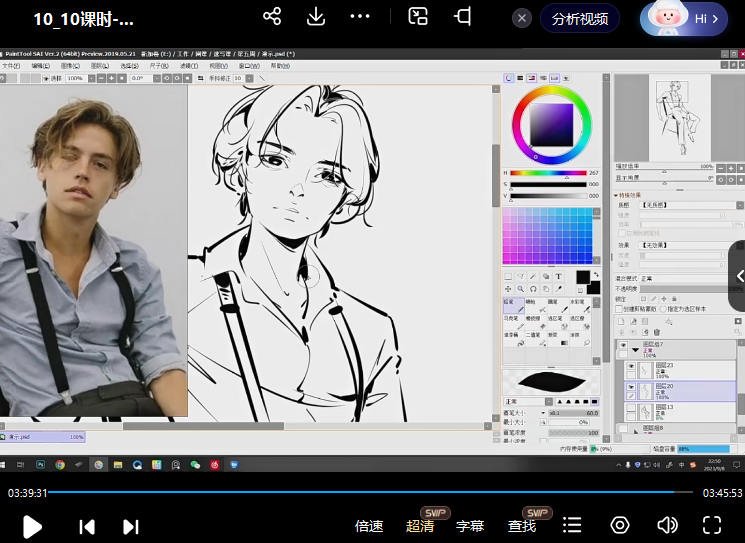
Task: Click the 查找 search button
Action: 522,526
